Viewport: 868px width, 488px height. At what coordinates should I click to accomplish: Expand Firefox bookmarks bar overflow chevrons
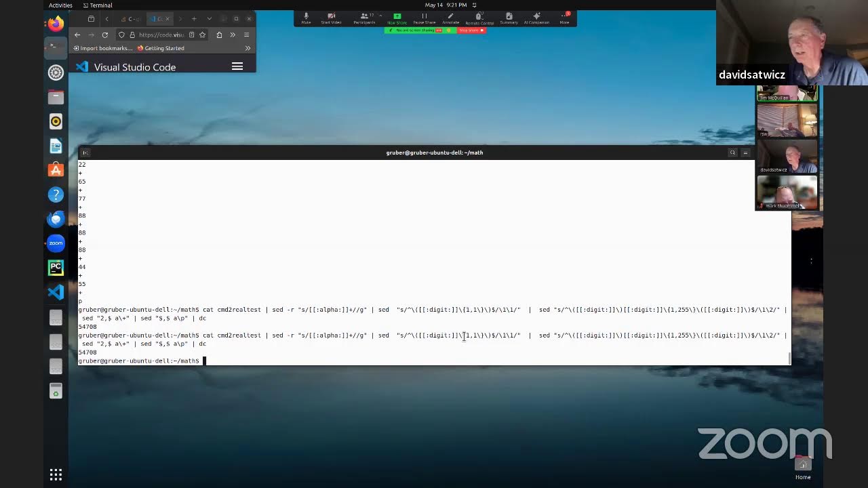click(248, 48)
